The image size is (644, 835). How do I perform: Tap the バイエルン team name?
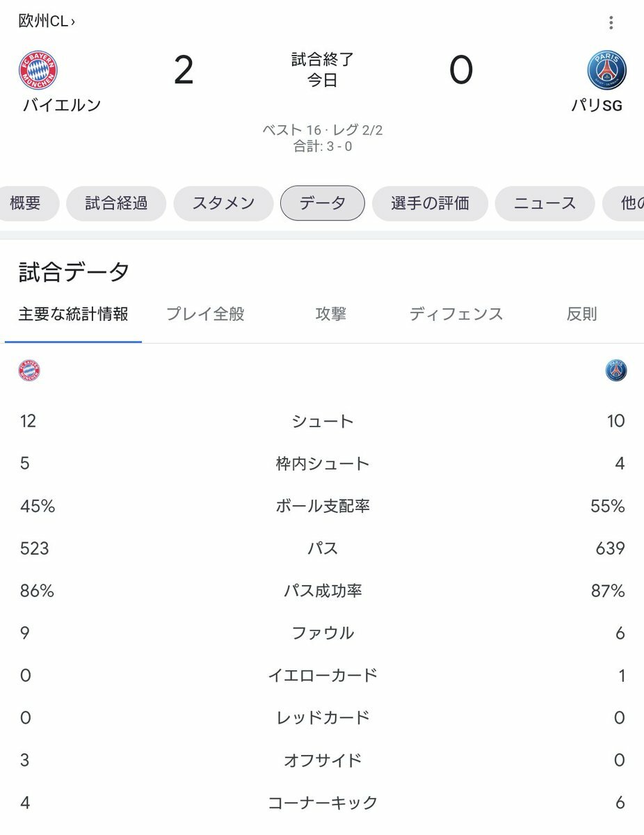pyautogui.click(x=62, y=105)
